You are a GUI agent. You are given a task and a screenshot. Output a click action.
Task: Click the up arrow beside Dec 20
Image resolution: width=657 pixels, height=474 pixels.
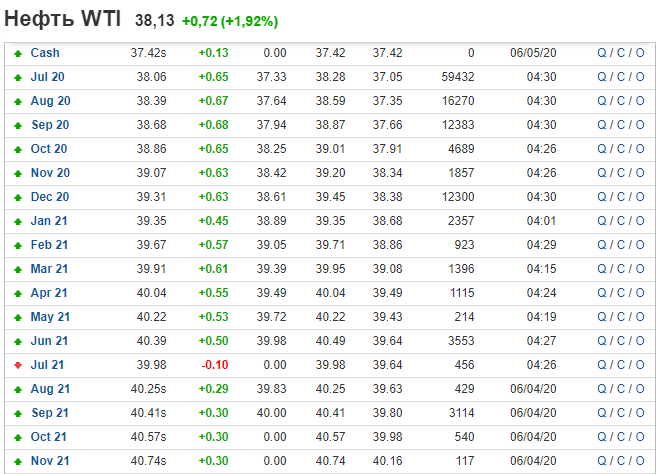(18, 197)
